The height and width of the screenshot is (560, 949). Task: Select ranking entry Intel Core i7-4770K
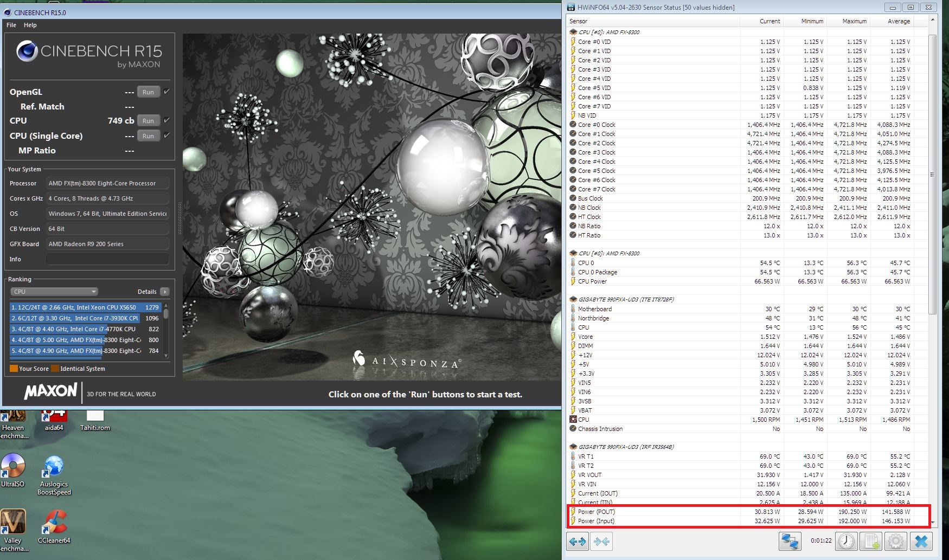85,329
